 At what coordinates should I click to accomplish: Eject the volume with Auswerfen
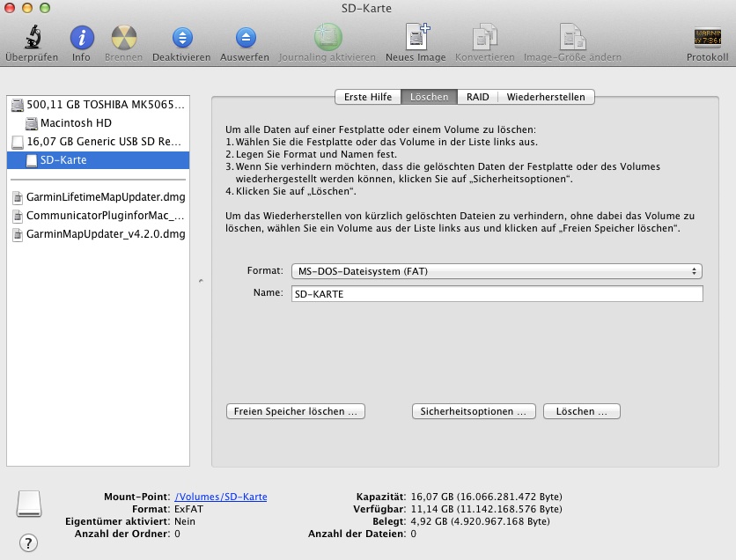click(246, 38)
